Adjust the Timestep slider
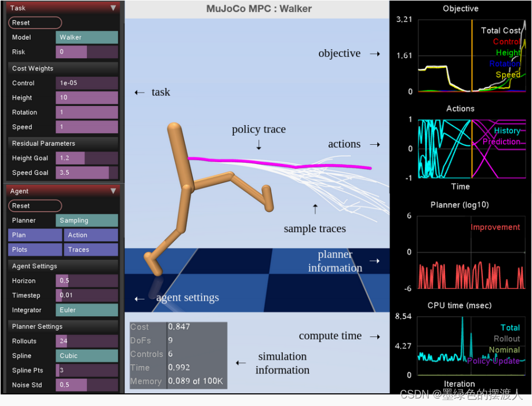532x406 pixels. (x=87, y=295)
